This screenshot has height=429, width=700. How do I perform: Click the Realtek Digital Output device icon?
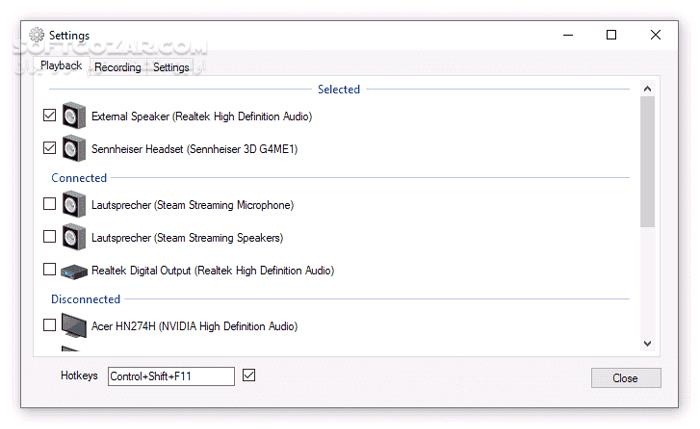(74, 271)
